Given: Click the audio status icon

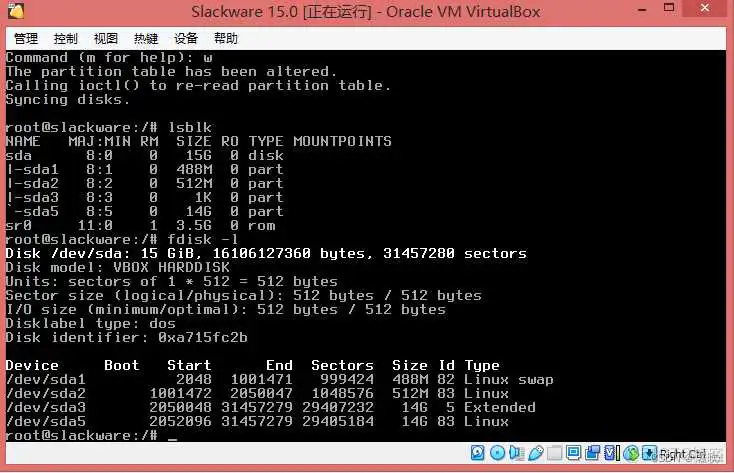Looking at the screenshot, I should (517, 453).
